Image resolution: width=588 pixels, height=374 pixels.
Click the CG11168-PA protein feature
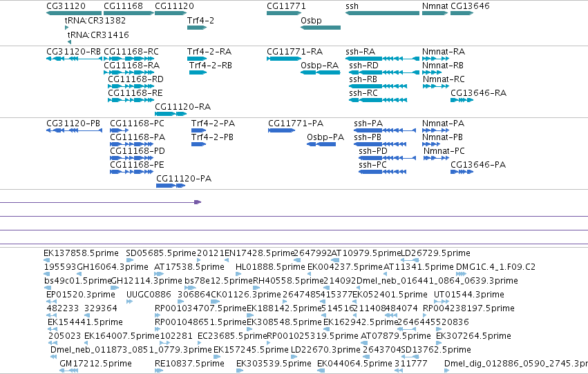(x=131, y=144)
